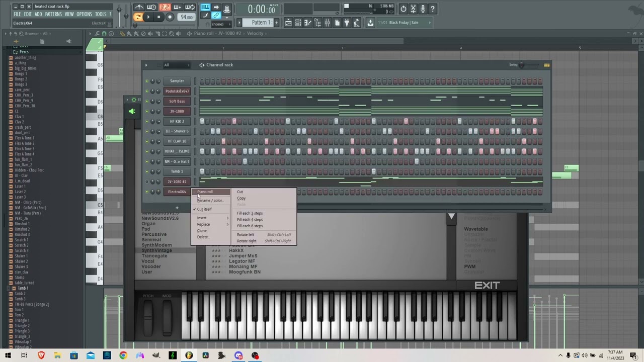Open the Playlist view icon
Viewport: 644px width, 362px height.
(288, 23)
